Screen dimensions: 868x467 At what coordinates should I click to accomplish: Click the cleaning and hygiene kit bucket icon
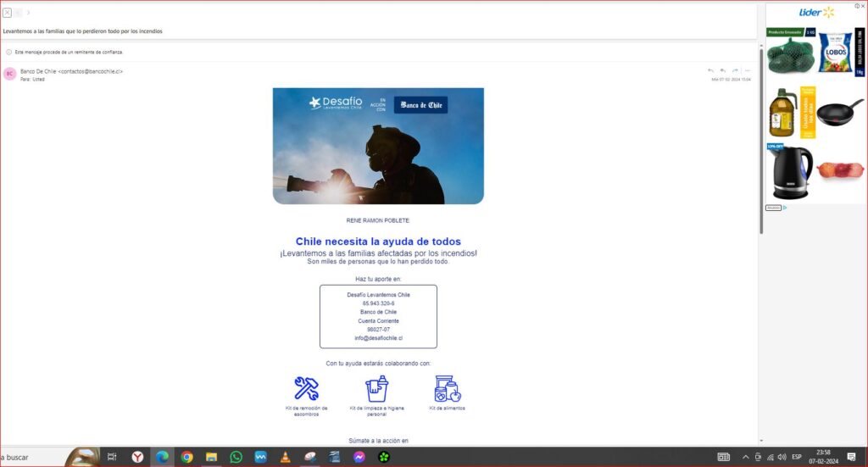click(x=377, y=388)
